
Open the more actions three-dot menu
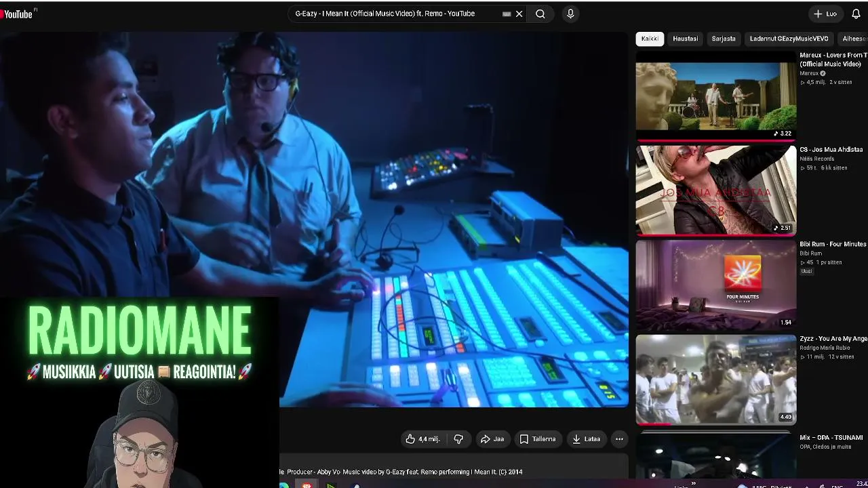tap(619, 439)
